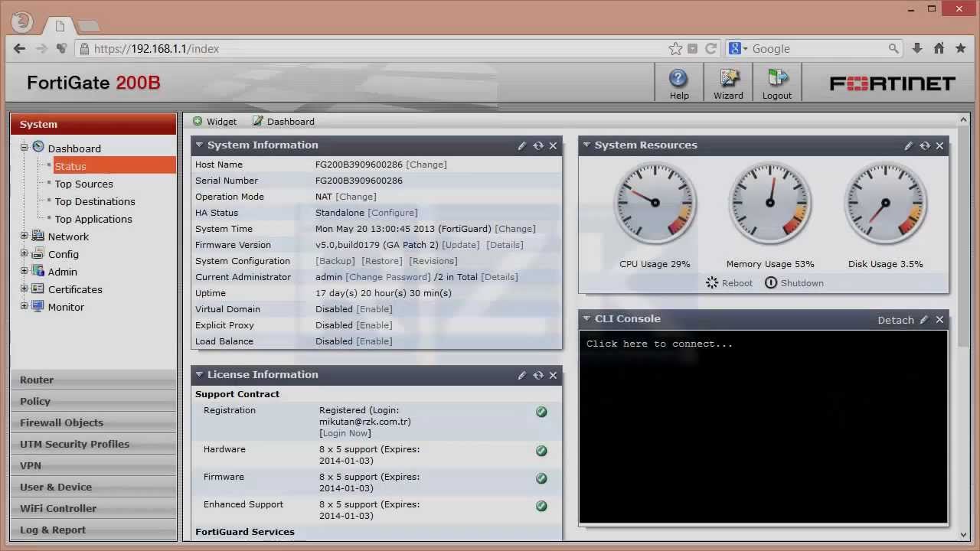Click the page vertical scrollbar down arrow
The width and height of the screenshot is (980, 551).
(x=964, y=536)
